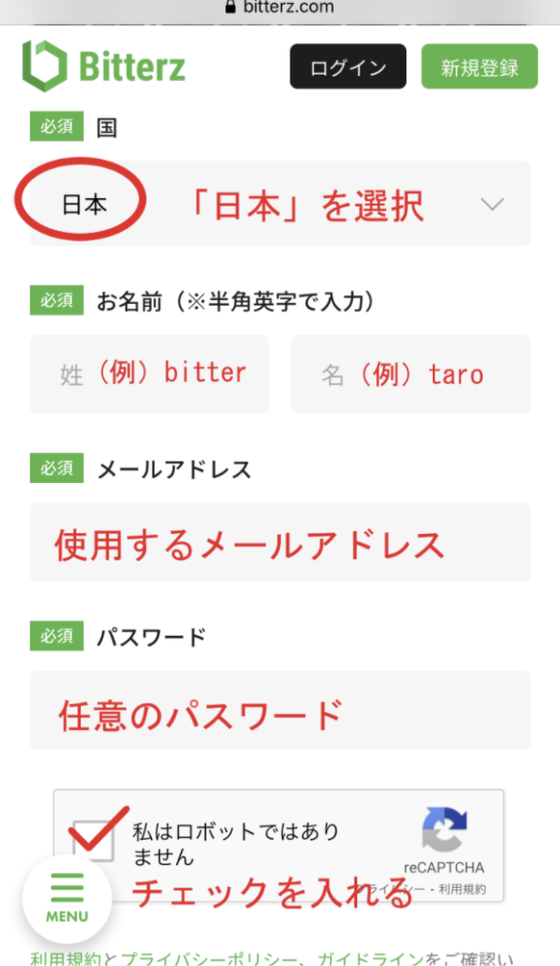The image size is (560, 966).
Task: Check the 私はロボットではありません checkbox
Action: click(x=93, y=841)
